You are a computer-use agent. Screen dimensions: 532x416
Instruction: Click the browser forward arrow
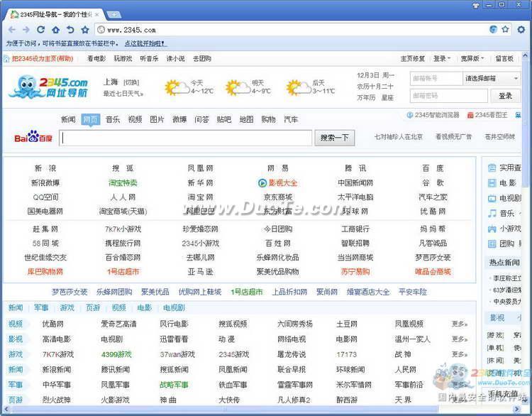pyautogui.click(x=26, y=30)
